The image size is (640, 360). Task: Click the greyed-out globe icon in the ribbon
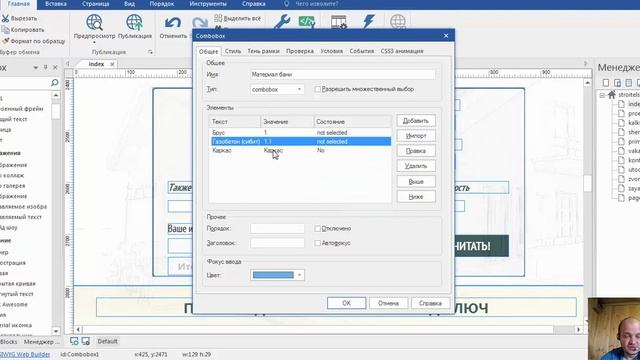point(398,22)
